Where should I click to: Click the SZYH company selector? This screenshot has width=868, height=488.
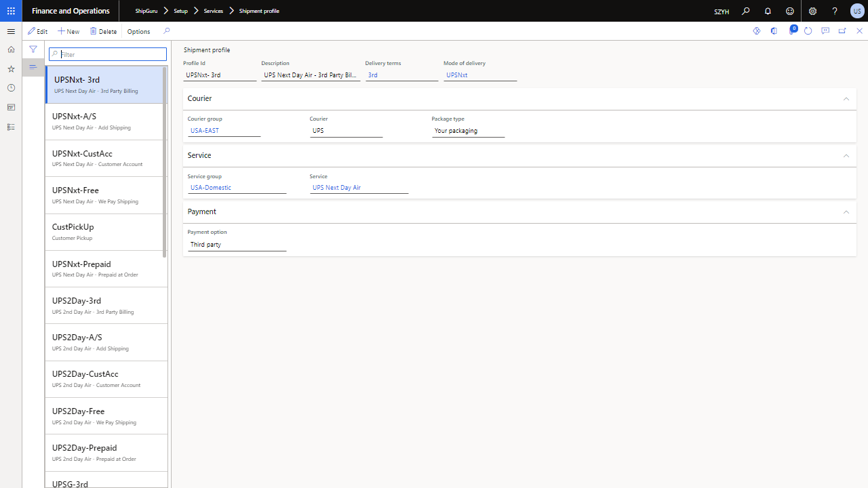pos(722,12)
